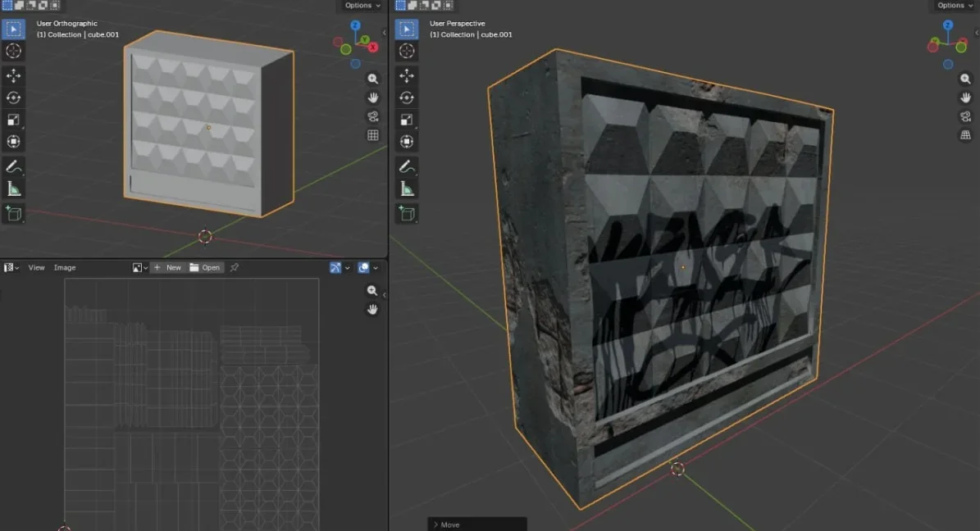This screenshot has height=531, width=980.
Task: Activate Rotate tool in right perspective viewport
Action: (x=407, y=98)
